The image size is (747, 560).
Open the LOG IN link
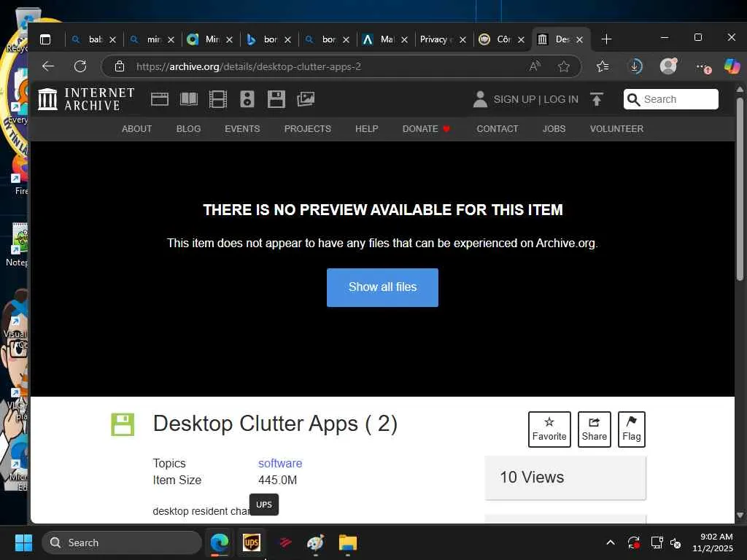point(561,99)
